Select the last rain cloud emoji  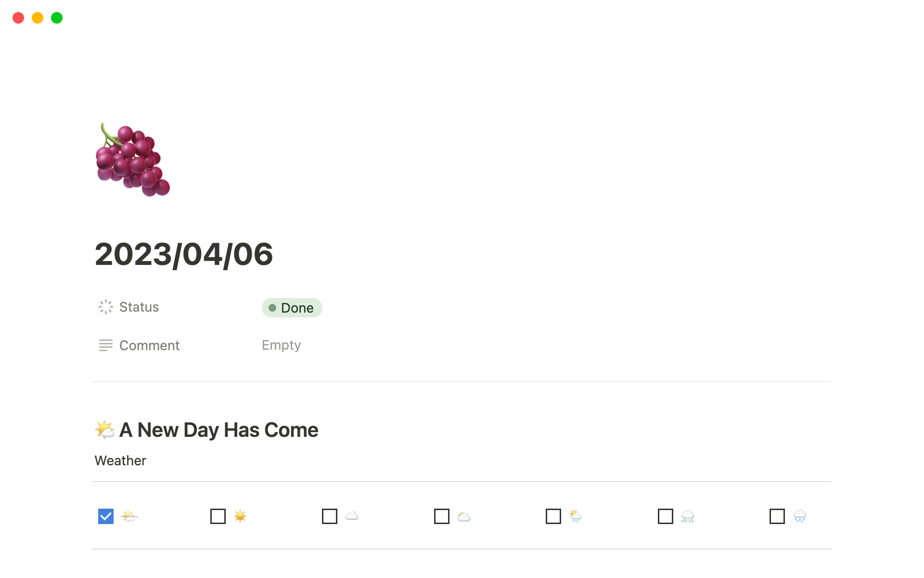pyautogui.click(x=799, y=516)
